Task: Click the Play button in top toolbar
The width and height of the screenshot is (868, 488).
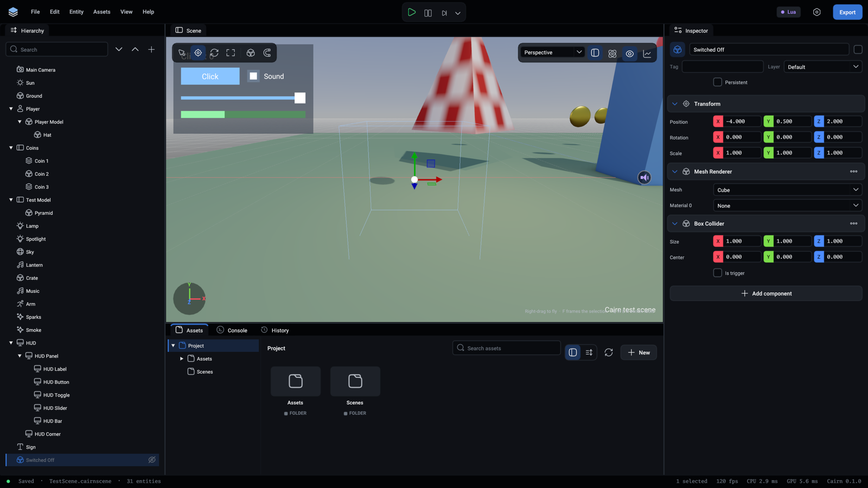Action: [x=412, y=12]
